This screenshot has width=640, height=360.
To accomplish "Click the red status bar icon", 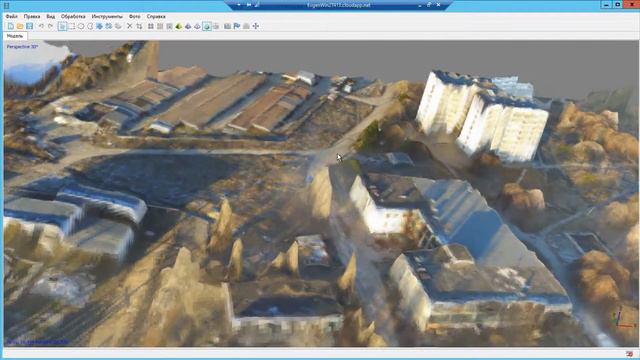I will (x=629, y=354).
